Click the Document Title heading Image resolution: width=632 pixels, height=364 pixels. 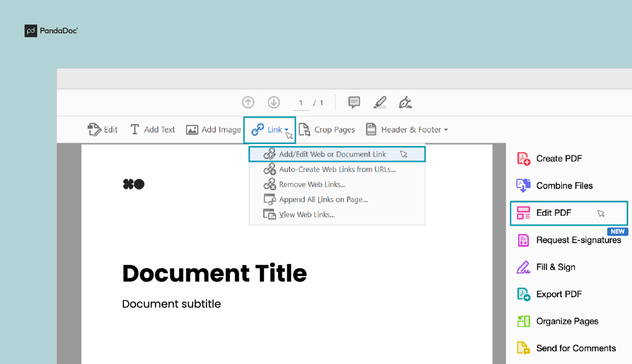(214, 273)
